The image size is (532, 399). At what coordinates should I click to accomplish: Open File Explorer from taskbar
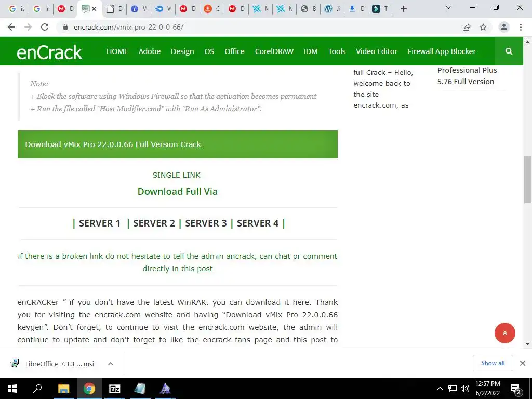click(x=63, y=389)
